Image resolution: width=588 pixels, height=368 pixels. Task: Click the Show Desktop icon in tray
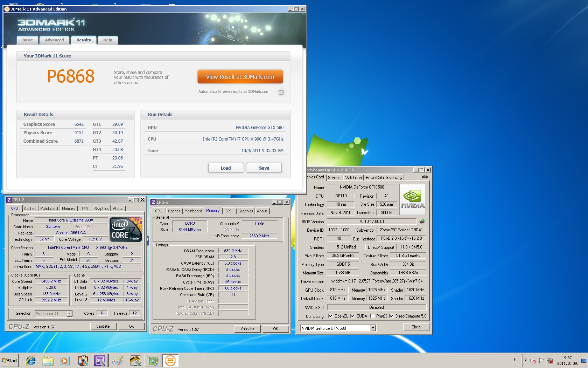(x=584, y=361)
